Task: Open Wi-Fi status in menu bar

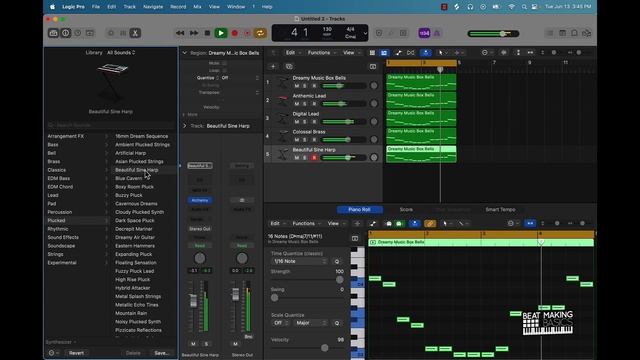Action: pos(511,7)
